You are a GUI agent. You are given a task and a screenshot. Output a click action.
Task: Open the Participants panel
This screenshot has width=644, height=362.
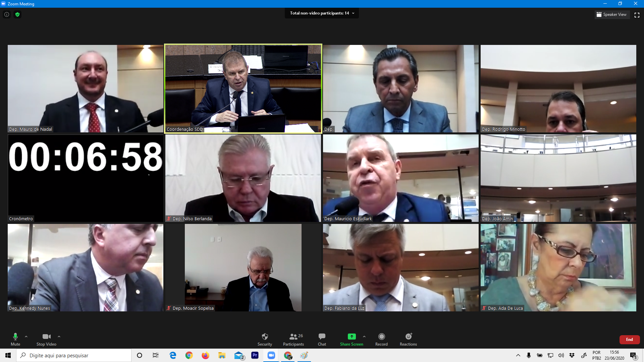click(293, 339)
